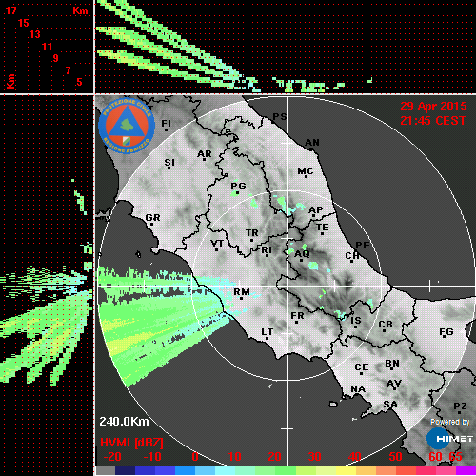Click the '13' height axis label

(35, 34)
